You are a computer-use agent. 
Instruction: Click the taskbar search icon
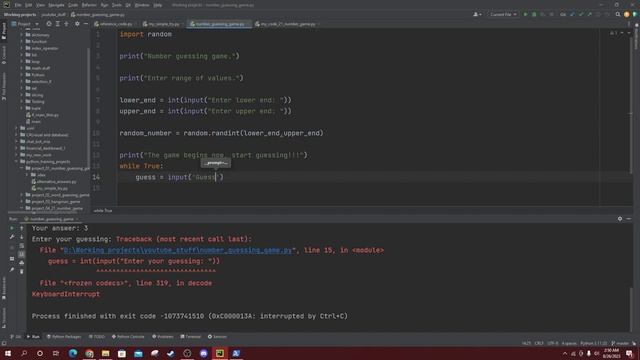[24, 353]
